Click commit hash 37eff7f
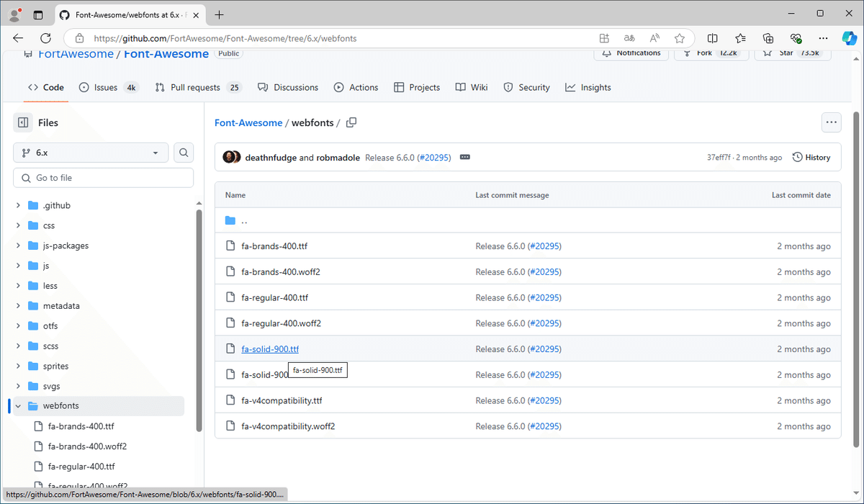The image size is (864, 504). click(x=719, y=158)
